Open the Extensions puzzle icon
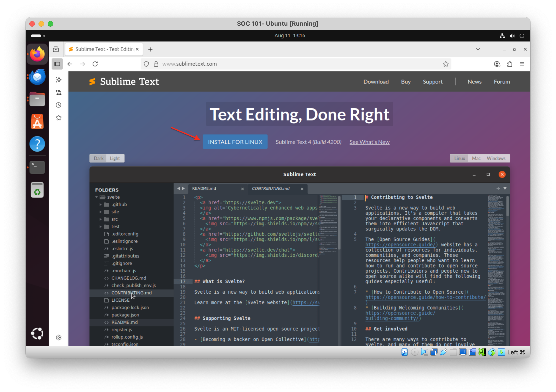 [509, 64]
